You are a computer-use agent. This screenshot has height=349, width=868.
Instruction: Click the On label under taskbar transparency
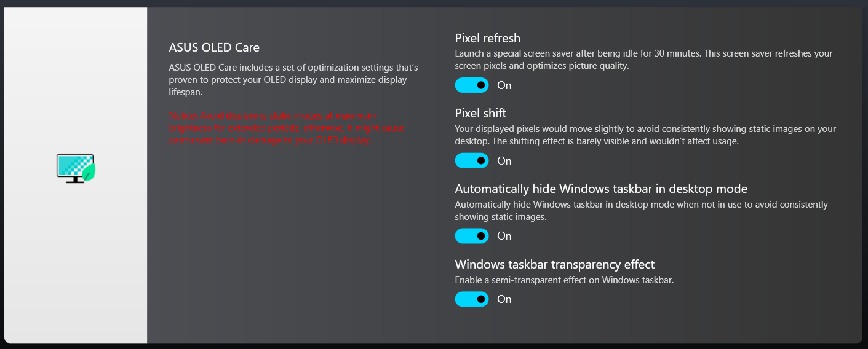click(x=504, y=299)
